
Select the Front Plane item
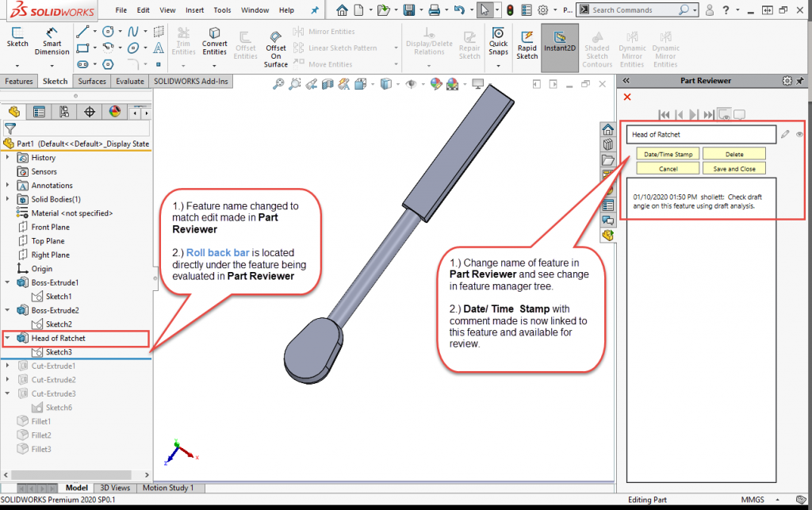(x=50, y=227)
